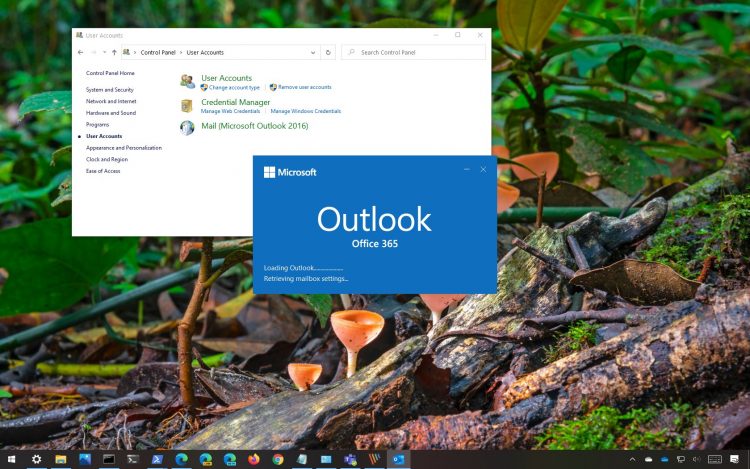Open Appearance and Personalization

click(x=124, y=148)
